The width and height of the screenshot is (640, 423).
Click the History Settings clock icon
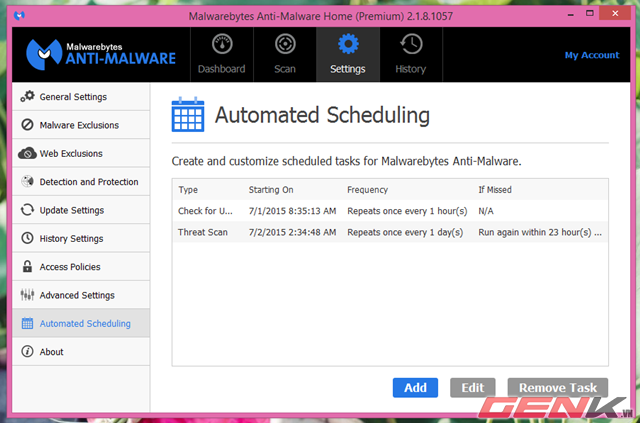pyautogui.click(x=27, y=238)
